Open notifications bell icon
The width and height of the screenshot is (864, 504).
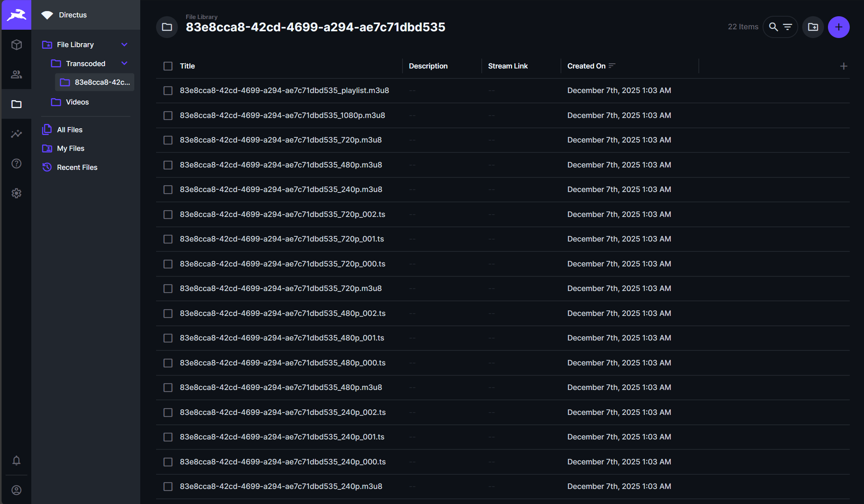tap(16, 461)
